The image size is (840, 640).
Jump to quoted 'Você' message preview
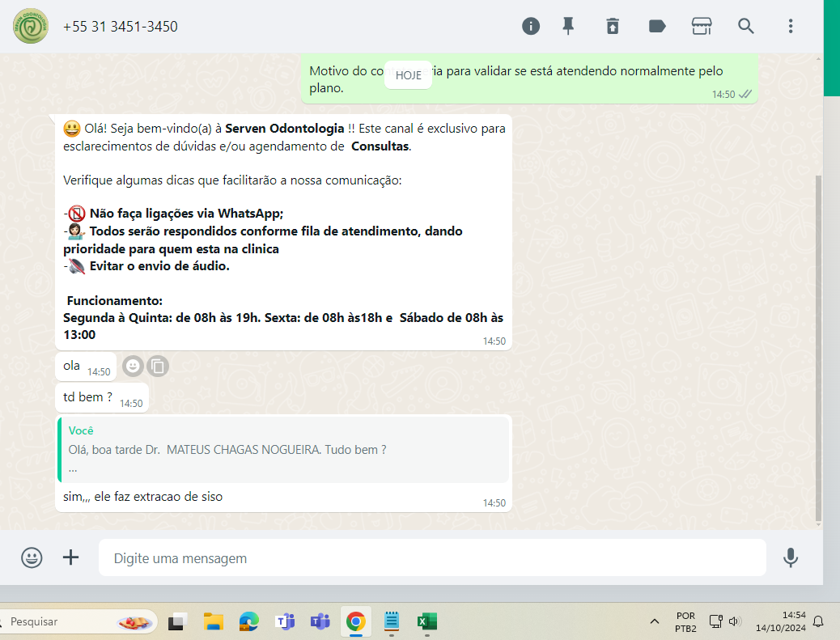pos(283,449)
